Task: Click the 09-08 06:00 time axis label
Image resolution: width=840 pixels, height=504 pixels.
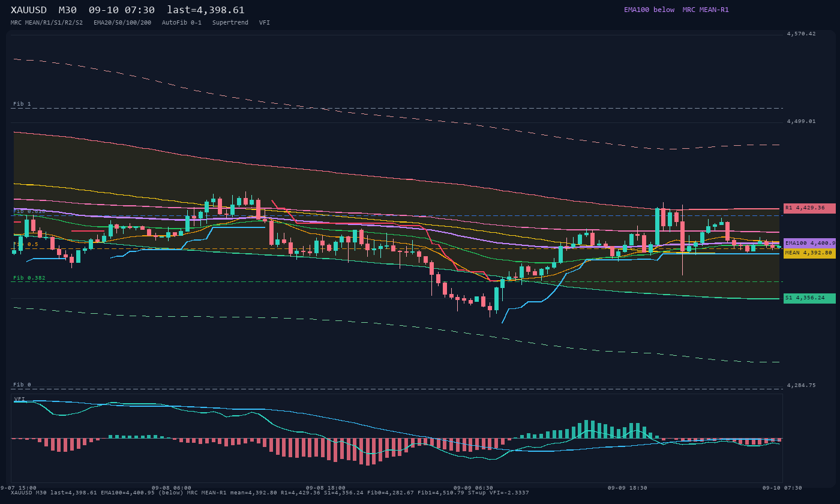Action: pos(172,488)
